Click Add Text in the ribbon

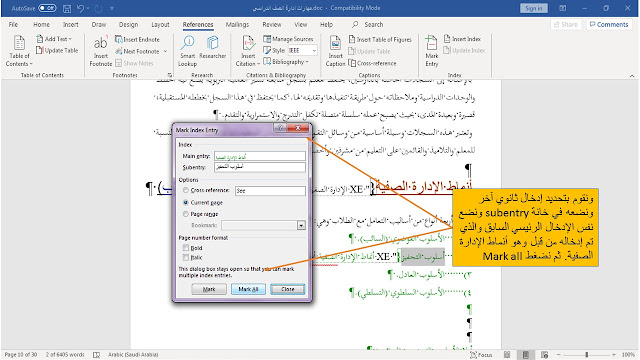(54, 39)
